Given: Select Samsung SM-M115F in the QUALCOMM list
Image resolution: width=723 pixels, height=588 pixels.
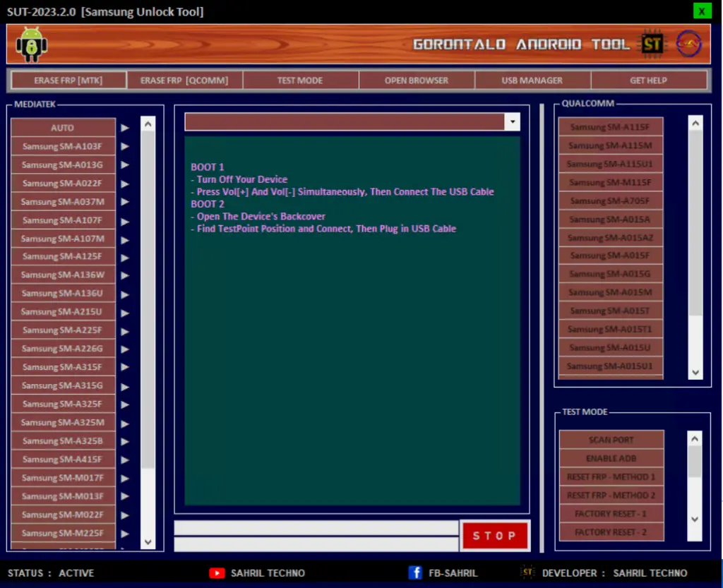Looking at the screenshot, I should tap(611, 183).
